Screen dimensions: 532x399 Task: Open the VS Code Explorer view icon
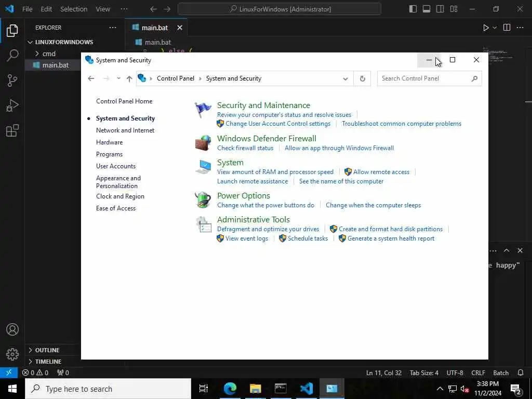point(12,31)
